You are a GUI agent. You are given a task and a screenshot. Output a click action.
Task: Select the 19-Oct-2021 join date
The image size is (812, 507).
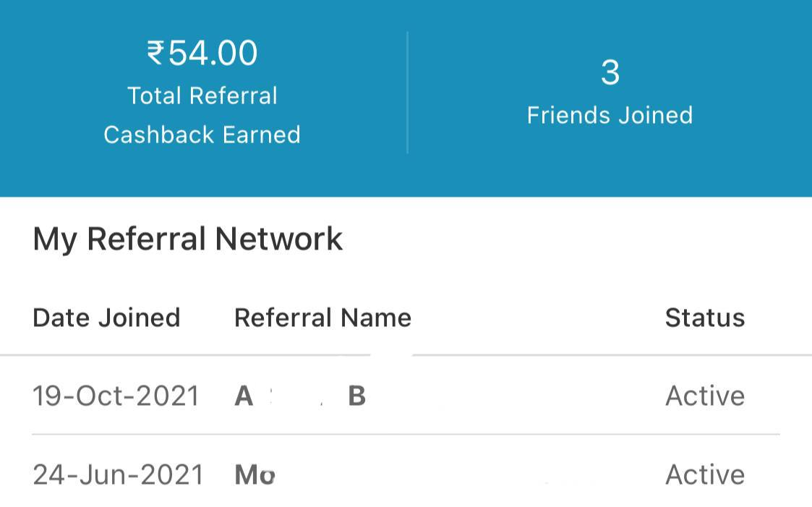tap(116, 396)
